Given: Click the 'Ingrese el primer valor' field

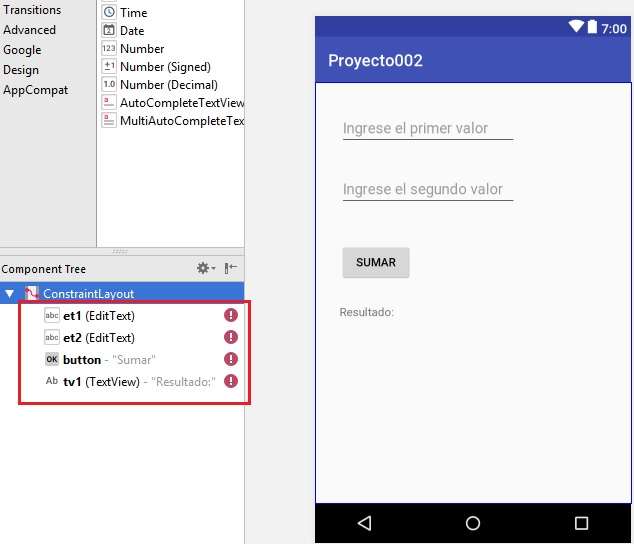Looking at the screenshot, I should pyautogui.click(x=428, y=129).
